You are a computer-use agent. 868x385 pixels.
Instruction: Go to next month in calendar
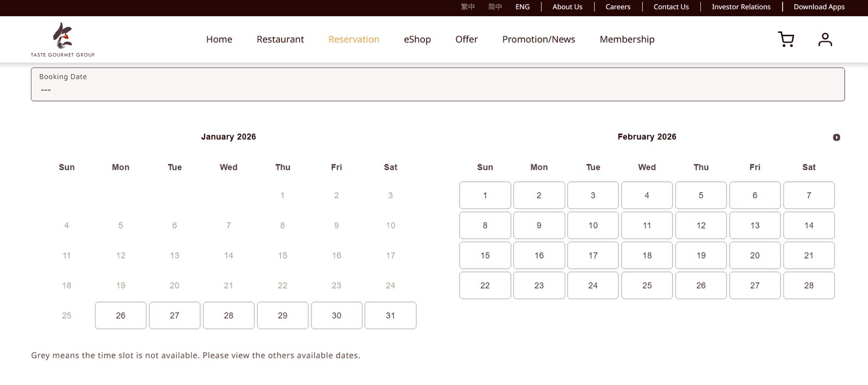tap(836, 137)
